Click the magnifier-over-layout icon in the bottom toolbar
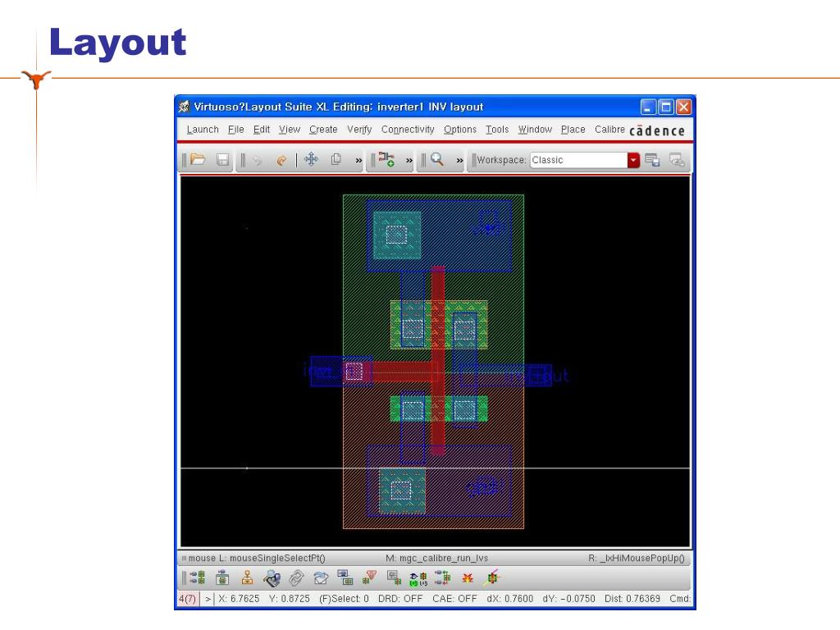This screenshot has height=630, width=840. click(272, 578)
